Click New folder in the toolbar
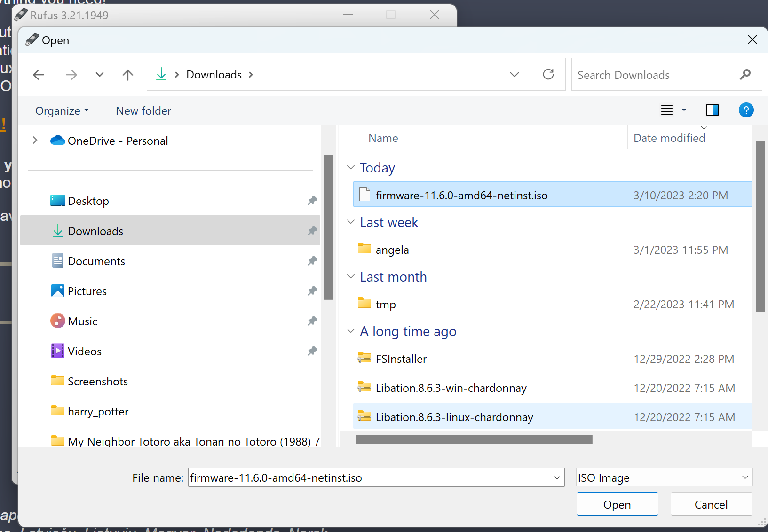 pyautogui.click(x=143, y=111)
